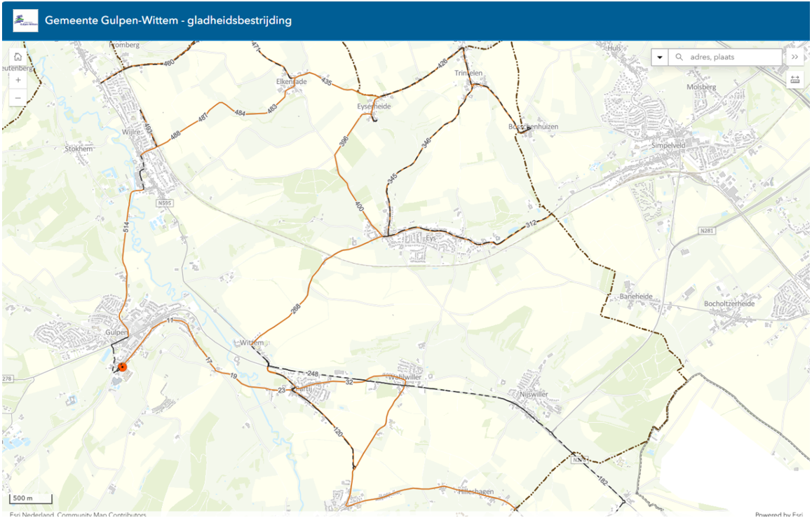Click the home map extent icon
812x518 pixels.
(x=18, y=57)
